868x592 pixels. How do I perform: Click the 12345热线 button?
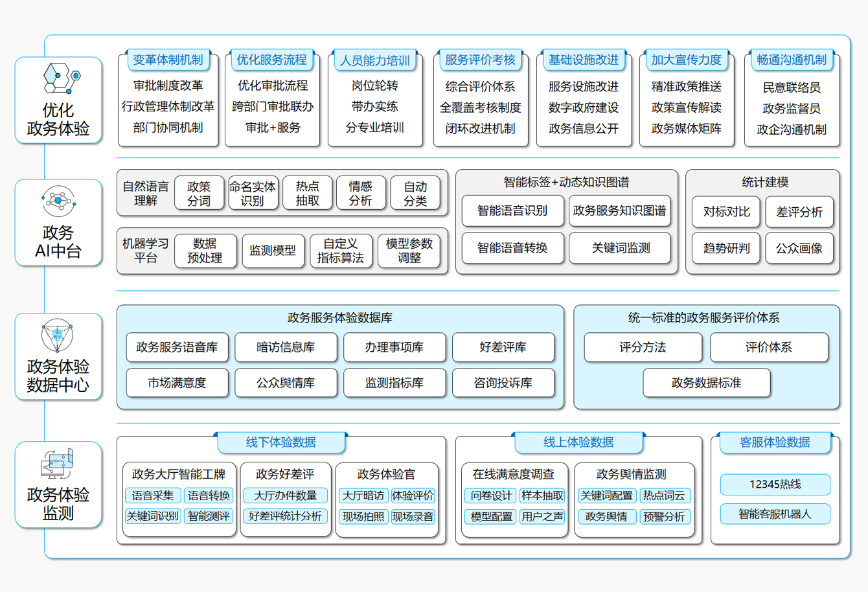click(775, 484)
